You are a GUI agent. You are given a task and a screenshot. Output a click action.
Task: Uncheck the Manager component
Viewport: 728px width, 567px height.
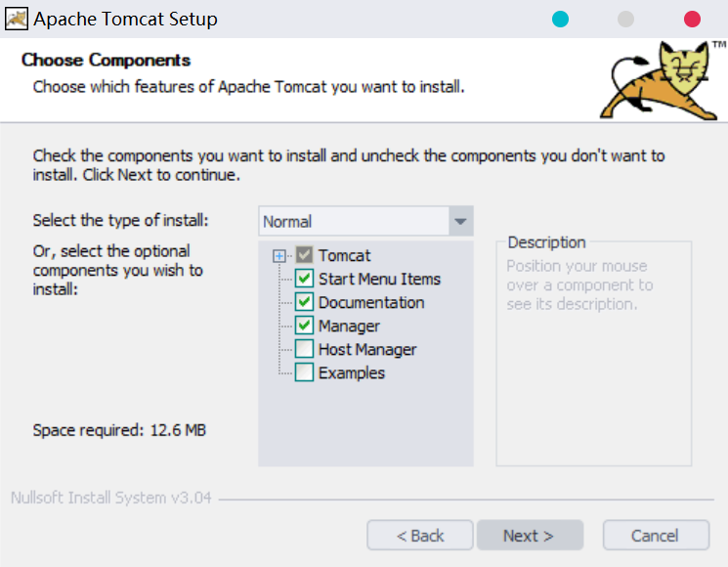pos(304,326)
